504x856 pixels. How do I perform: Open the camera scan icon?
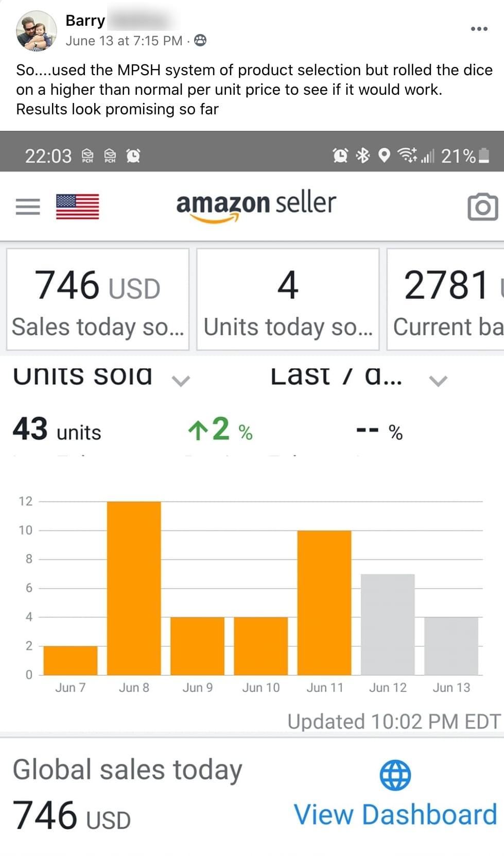[x=482, y=207]
